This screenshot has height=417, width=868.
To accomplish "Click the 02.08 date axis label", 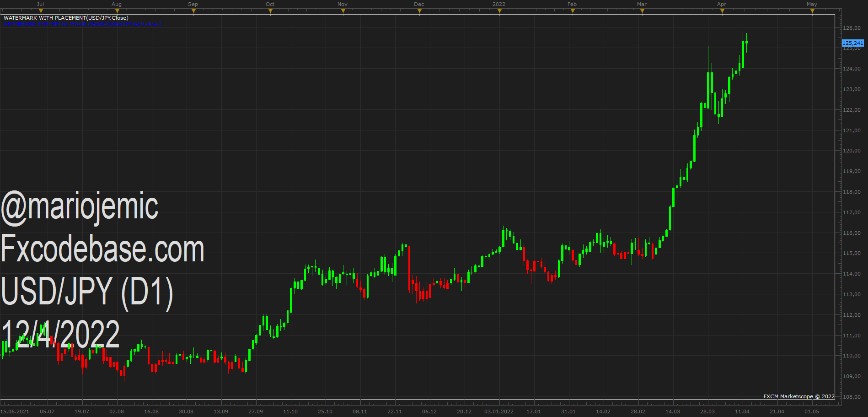I will [x=117, y=412].
